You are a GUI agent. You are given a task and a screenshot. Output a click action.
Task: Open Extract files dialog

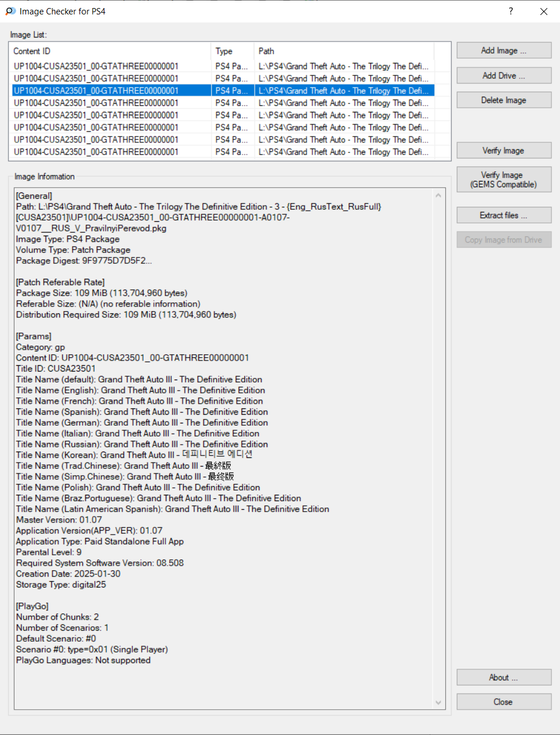(504, 215)
